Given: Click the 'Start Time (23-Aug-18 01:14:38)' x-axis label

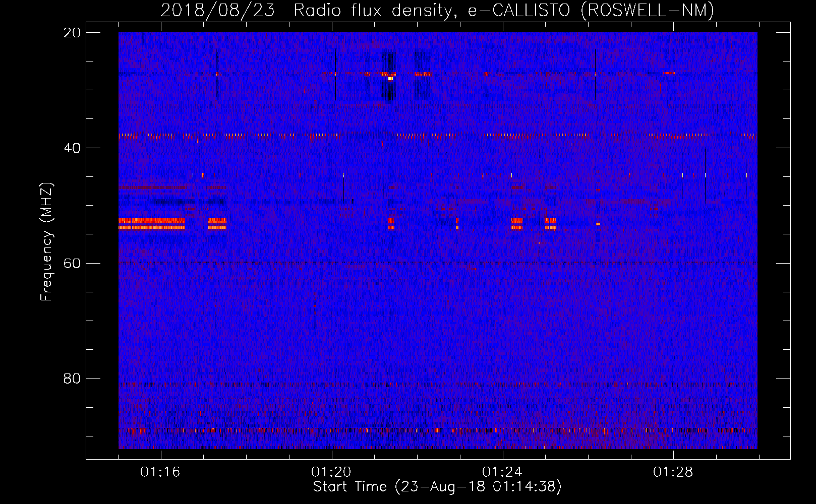Looking at the screenshot, I should click(437, 487).
